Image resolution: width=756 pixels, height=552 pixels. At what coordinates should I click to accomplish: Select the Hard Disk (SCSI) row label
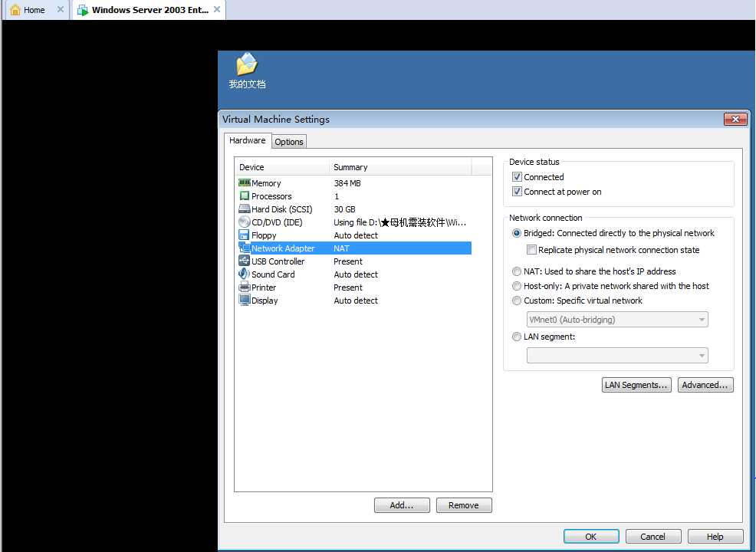282,209
